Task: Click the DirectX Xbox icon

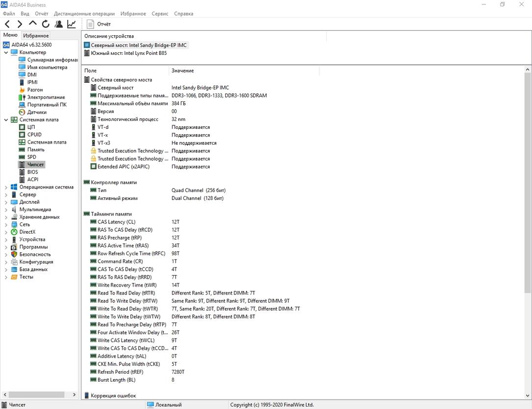Action: pos(14,232)
